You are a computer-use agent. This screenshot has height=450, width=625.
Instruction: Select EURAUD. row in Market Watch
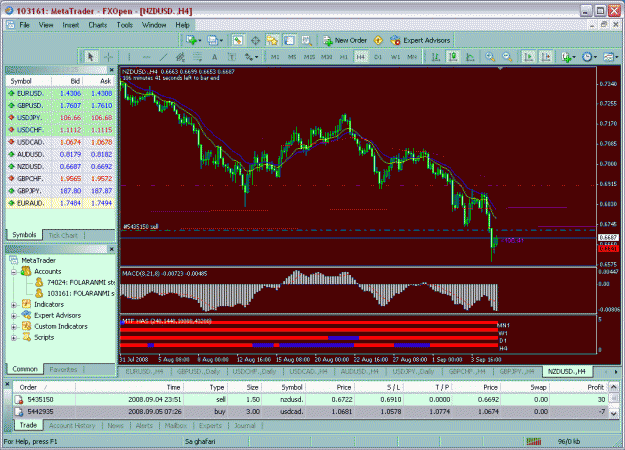[x=61, y=203]
